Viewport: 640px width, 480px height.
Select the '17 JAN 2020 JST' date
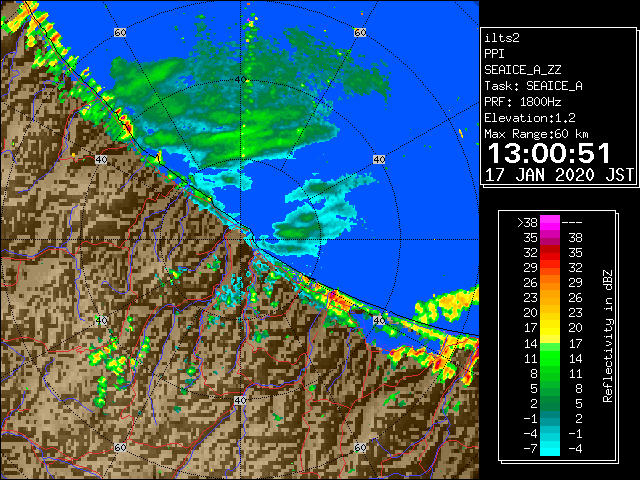[x=559, y=175]
